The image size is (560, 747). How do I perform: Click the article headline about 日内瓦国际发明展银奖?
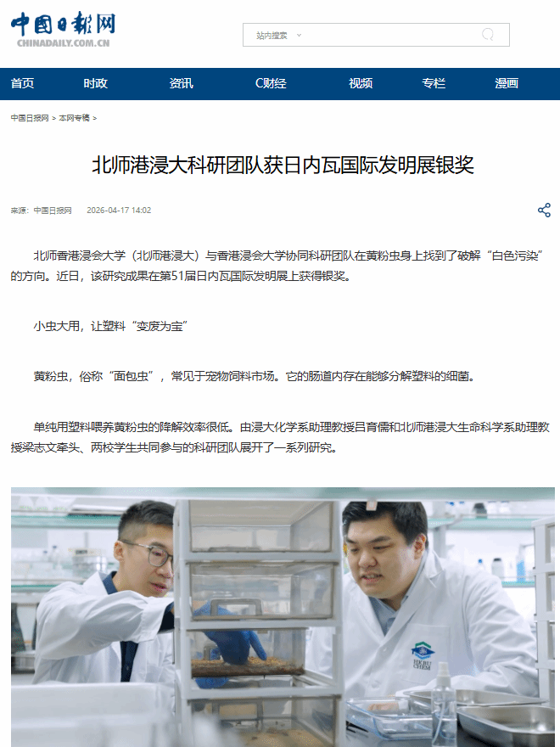[283, 166]
